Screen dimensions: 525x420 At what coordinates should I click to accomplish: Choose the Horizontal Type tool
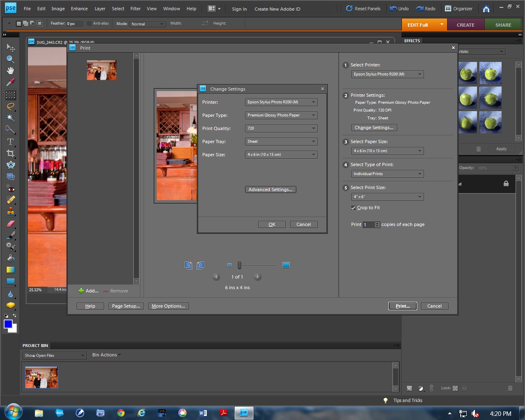tap(10, 142)
